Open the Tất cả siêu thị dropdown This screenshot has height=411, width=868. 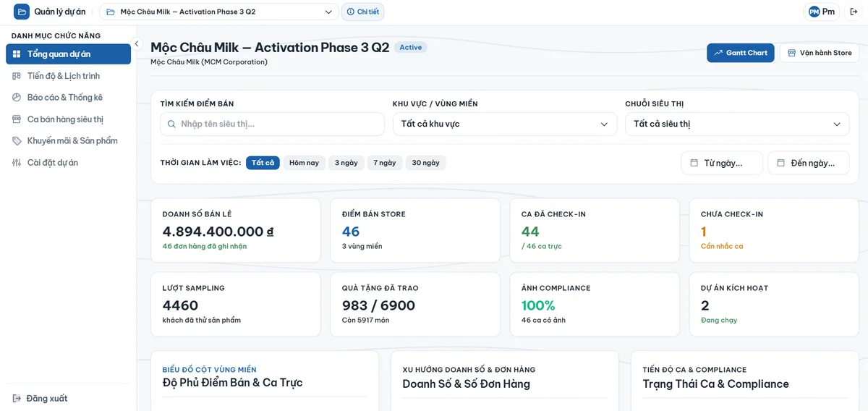737,124
